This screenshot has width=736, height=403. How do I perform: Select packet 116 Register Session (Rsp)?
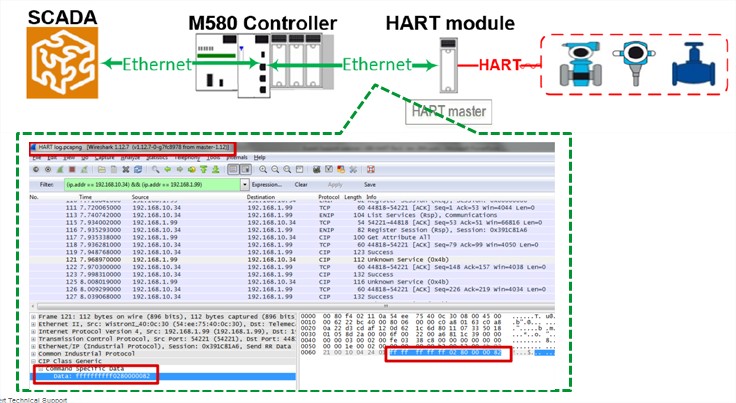(x=291, y=230)
